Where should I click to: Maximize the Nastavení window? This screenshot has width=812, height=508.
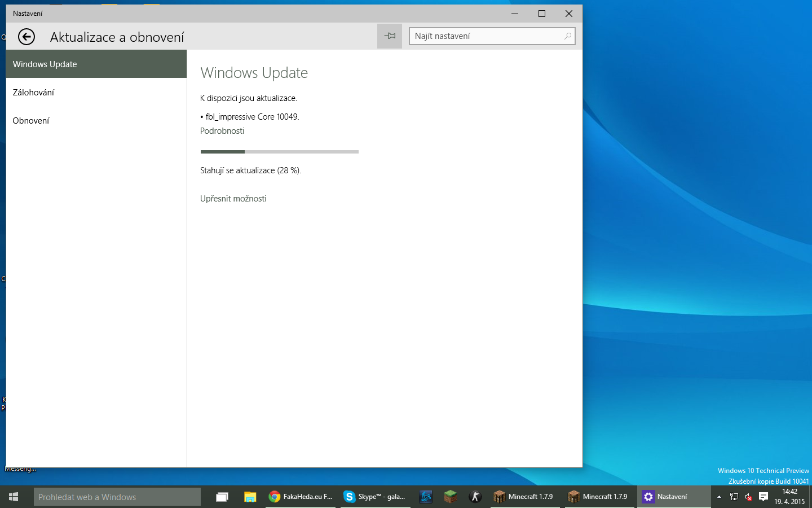(542, 14)
